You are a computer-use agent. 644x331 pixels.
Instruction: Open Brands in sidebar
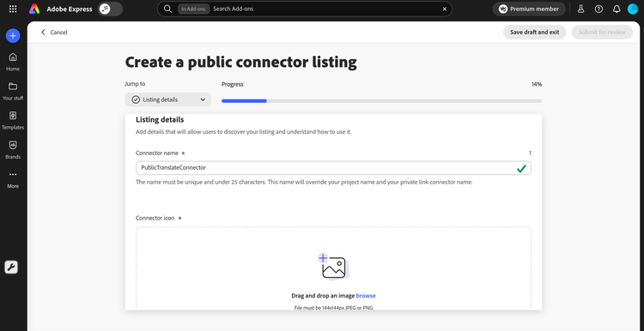[x=13, y=150]
